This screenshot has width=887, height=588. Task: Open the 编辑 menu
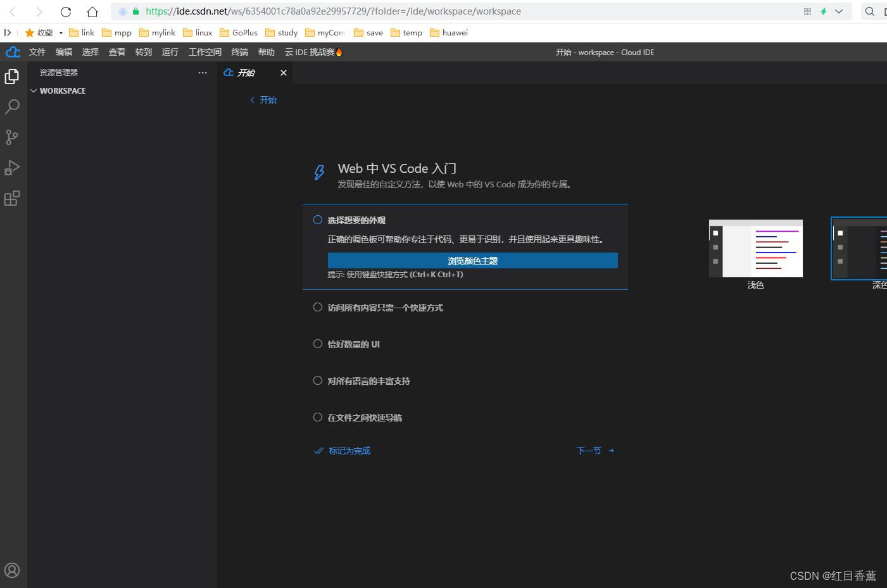(x=64, y=52)
